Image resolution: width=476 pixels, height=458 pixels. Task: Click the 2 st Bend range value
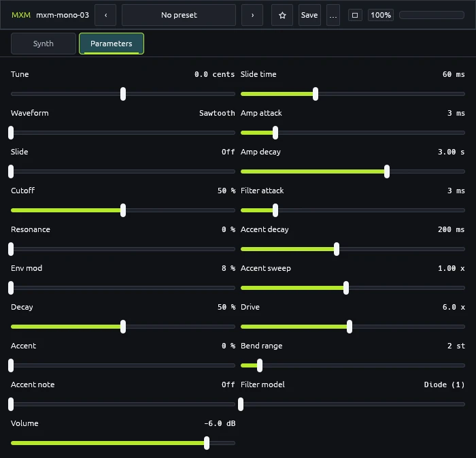pos(456,346)
